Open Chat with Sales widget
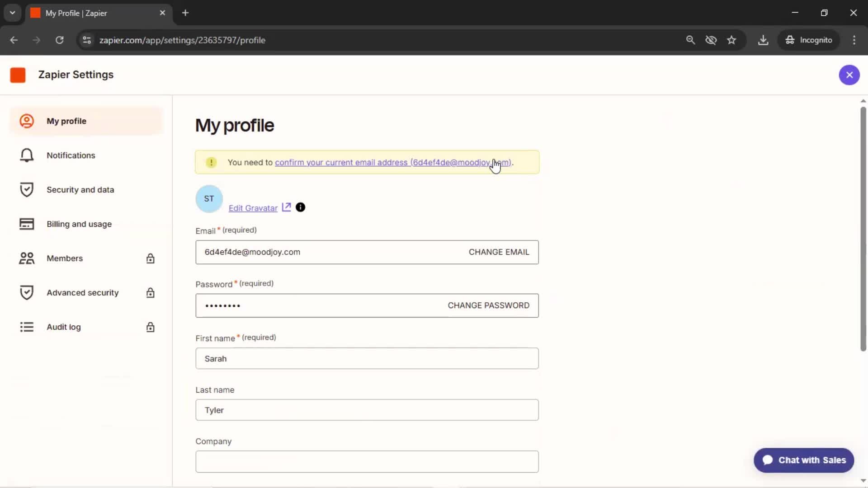This screenshot has height=488, width=868. pos(804,460)
